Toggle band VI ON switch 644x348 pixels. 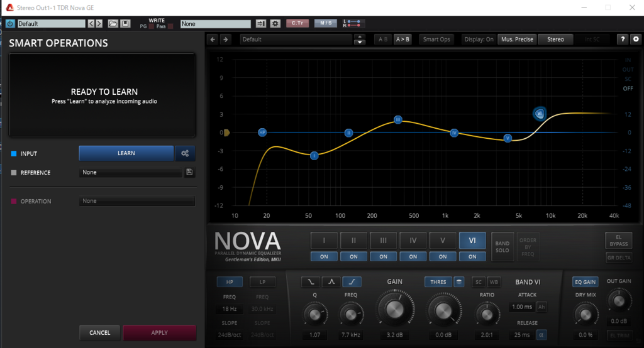click(x=472, y=256)
